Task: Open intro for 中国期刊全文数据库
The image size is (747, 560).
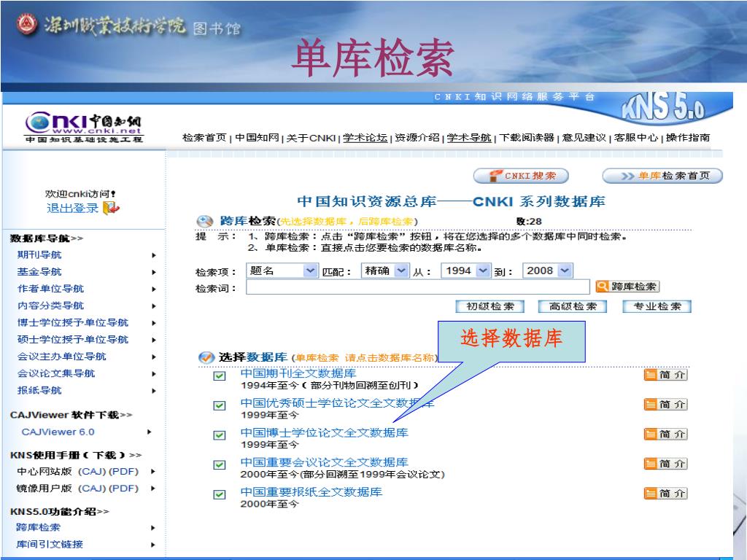Action: tap(665, 375)
